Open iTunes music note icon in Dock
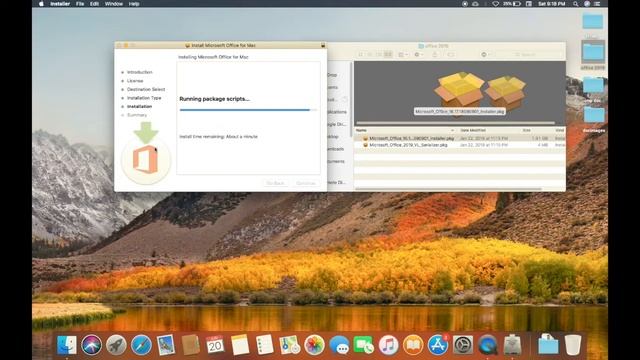The image size is (640, 360). point(389,345)
